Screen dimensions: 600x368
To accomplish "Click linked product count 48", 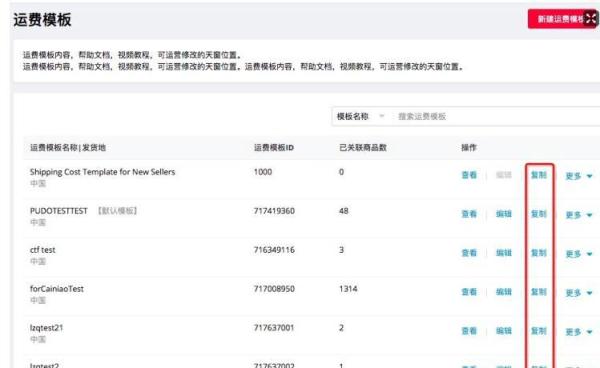I will 344,211.
